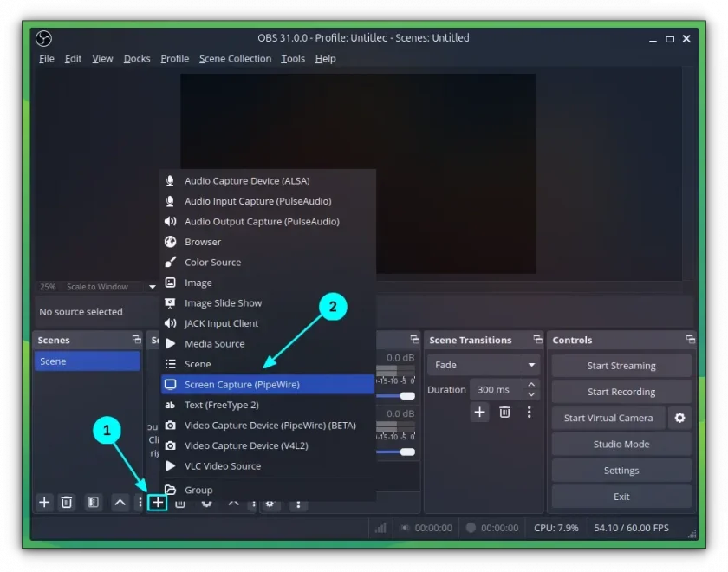Click the add scene plus icon
The image size is (728, 572).
44,503
